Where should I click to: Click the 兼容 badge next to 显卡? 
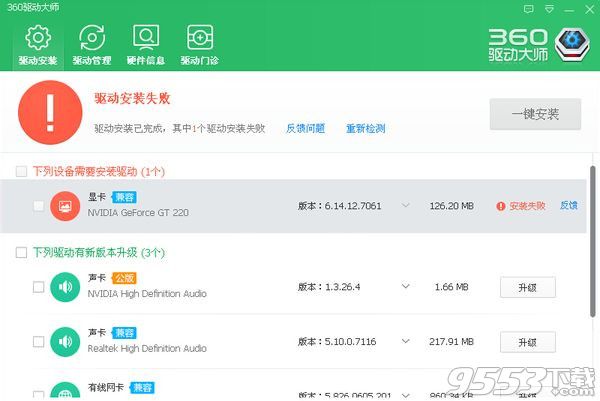(x=124, y=197)
